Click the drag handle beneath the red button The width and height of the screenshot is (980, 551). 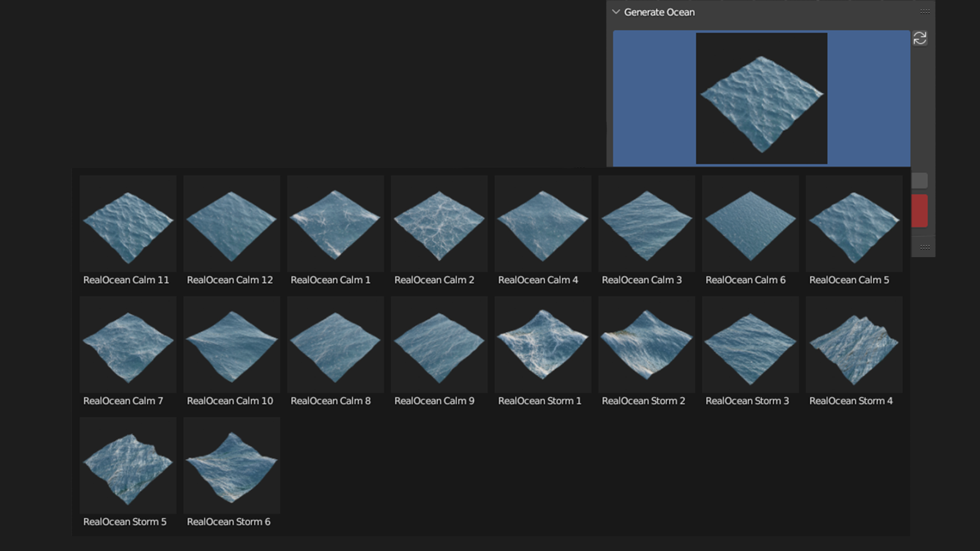click(925, 247)
